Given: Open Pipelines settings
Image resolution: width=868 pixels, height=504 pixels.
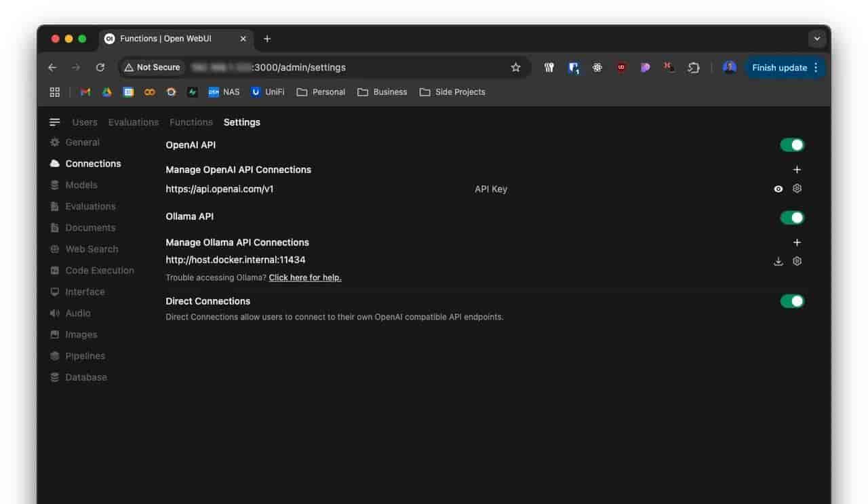Looking at the screenshot, I should coord(77,356).
